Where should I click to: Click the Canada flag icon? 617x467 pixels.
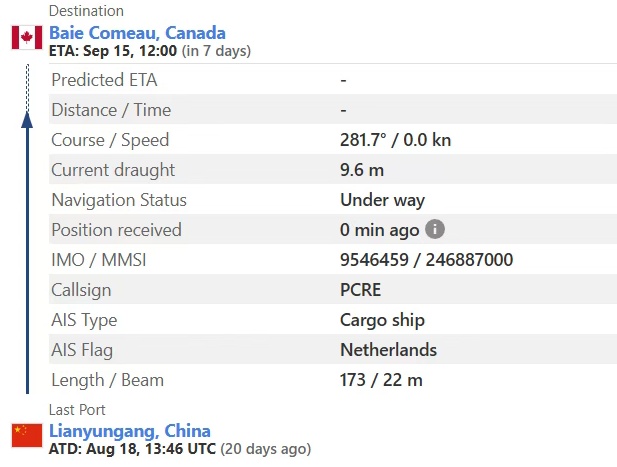point(26,38)
